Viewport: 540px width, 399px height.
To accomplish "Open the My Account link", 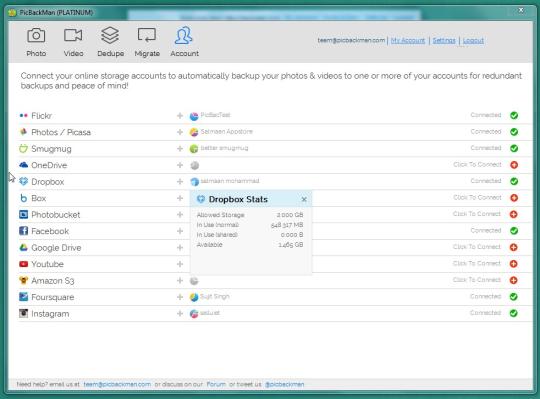I will [x=408, y=41].
